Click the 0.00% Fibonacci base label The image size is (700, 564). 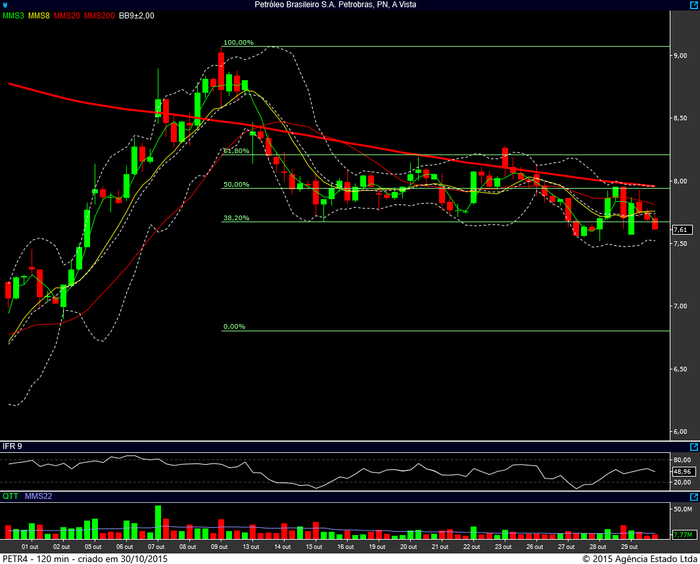coord(234,326)
